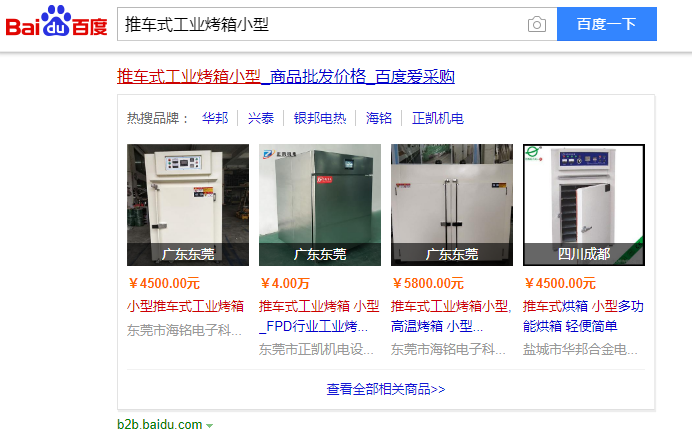
Task: Open the 推车式工业烤箱 小型_FPD行业 product link
Action: tap(319, 316)
